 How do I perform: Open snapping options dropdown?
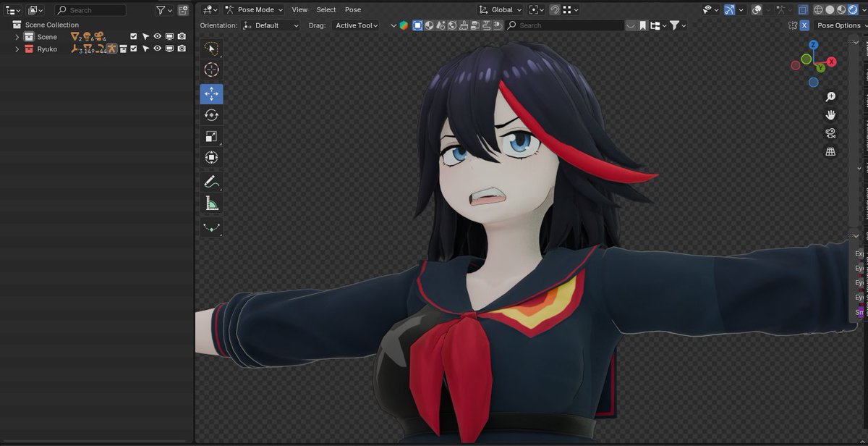(x=571, y=10)
